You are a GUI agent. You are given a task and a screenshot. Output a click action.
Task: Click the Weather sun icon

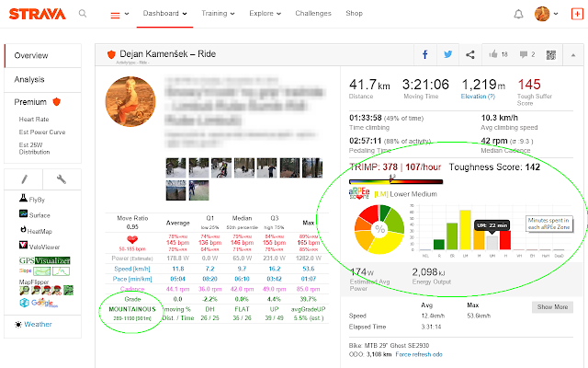(18, 325)
